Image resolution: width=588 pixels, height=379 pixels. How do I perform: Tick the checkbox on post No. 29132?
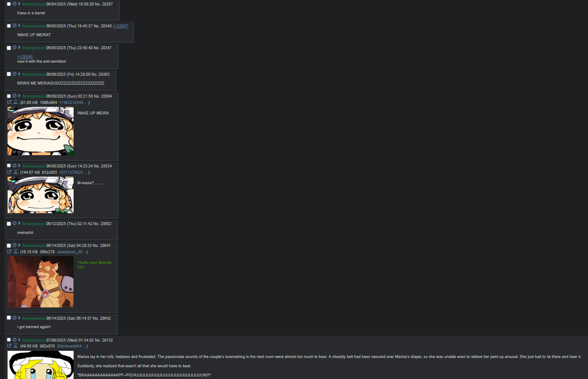point(9,340)
